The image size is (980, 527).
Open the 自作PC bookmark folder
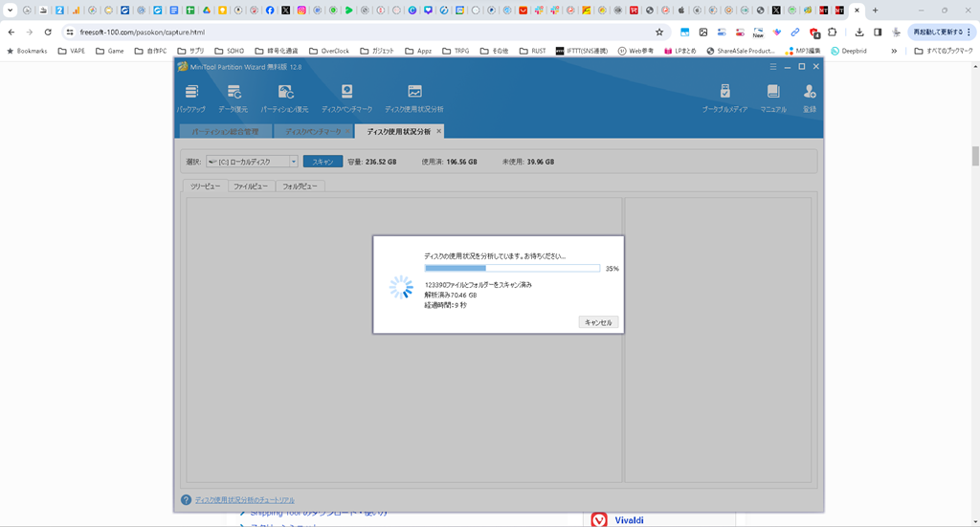[150, 52]
